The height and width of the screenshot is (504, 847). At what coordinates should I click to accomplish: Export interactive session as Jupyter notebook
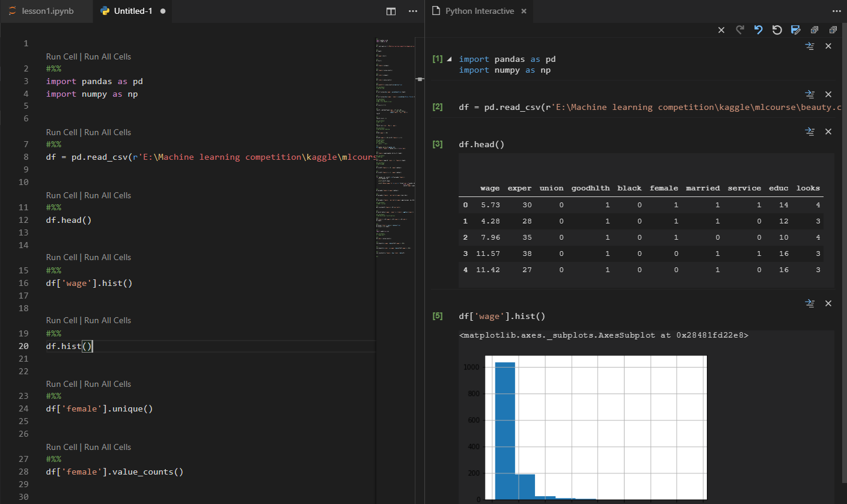pos(795,29)
